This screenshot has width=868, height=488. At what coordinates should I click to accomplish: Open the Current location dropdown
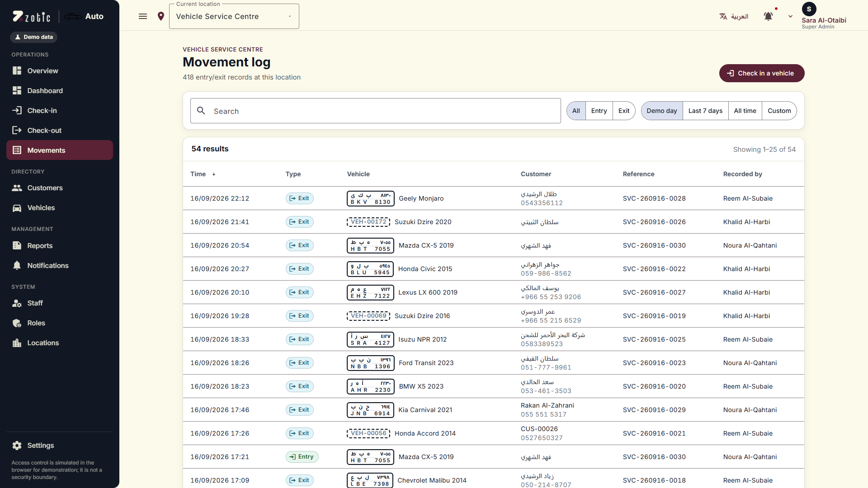234,16
